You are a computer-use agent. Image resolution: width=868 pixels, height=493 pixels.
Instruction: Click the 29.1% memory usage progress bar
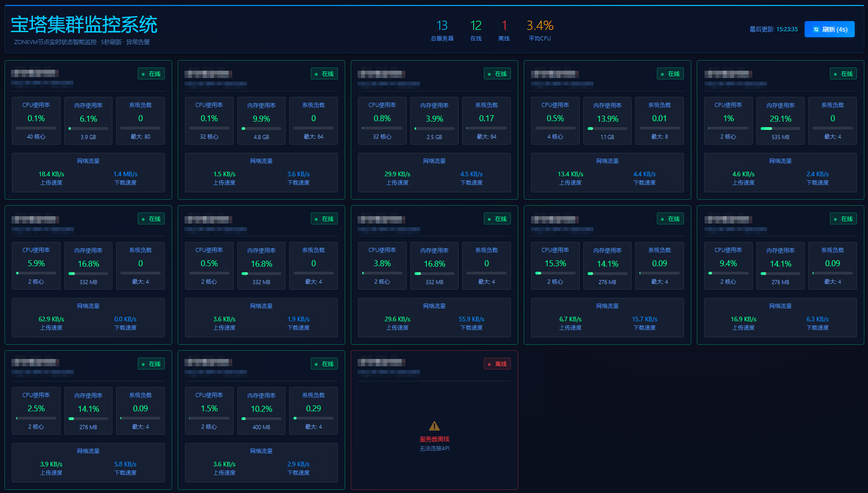click(x=780, y=129)
